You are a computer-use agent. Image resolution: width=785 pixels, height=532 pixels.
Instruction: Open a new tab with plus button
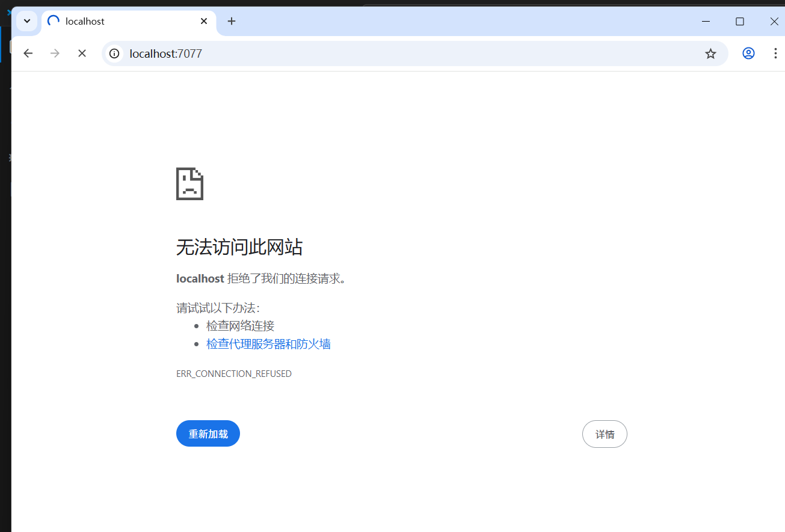pyautogui.click(x=232, y=21)
